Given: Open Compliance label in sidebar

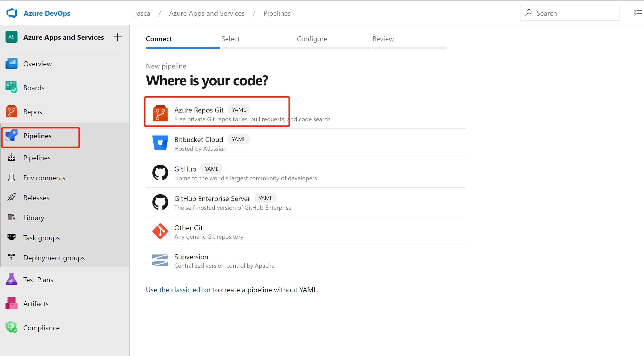Looking at the screenshot, I should coord(42,328).
